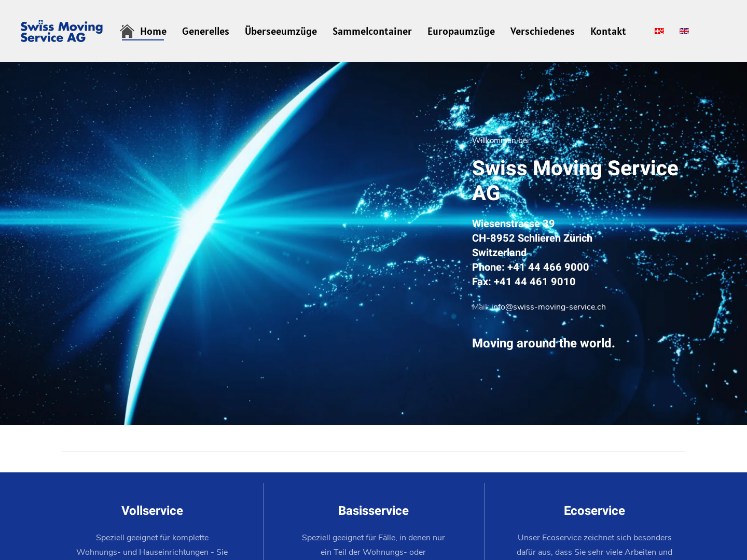Click the Wiesenstrasse 39 address line
The height and width of the screenshot is (560, 747).
[513, 223]
